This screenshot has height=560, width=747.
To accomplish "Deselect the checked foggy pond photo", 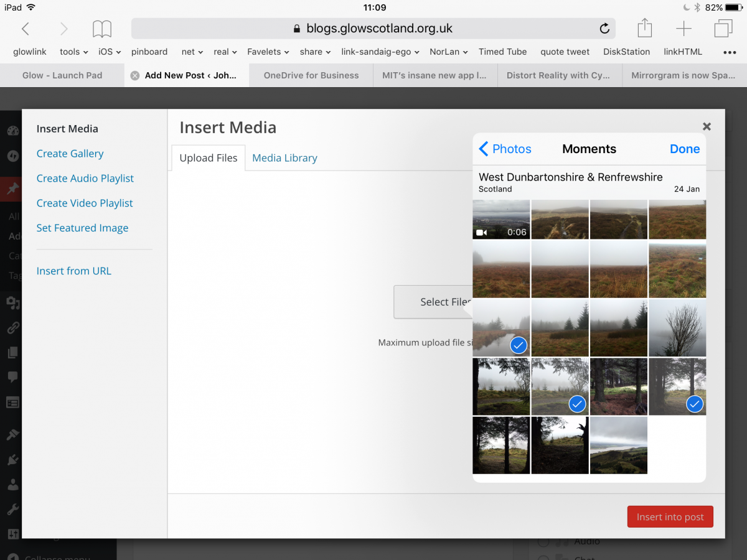I will coord(501,328).
